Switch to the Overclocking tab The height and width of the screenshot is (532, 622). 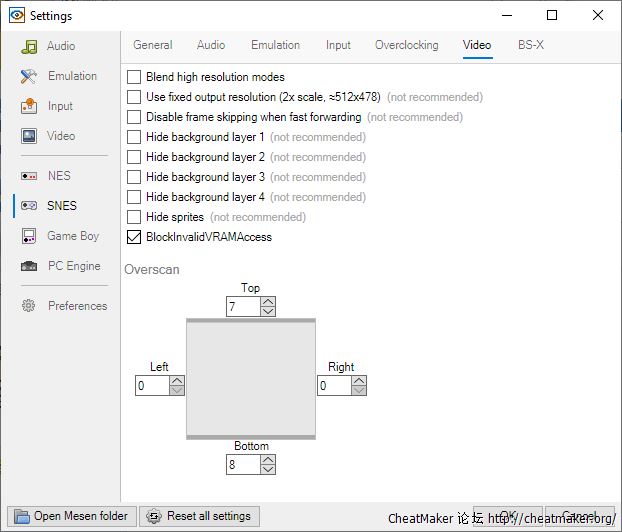406,45
